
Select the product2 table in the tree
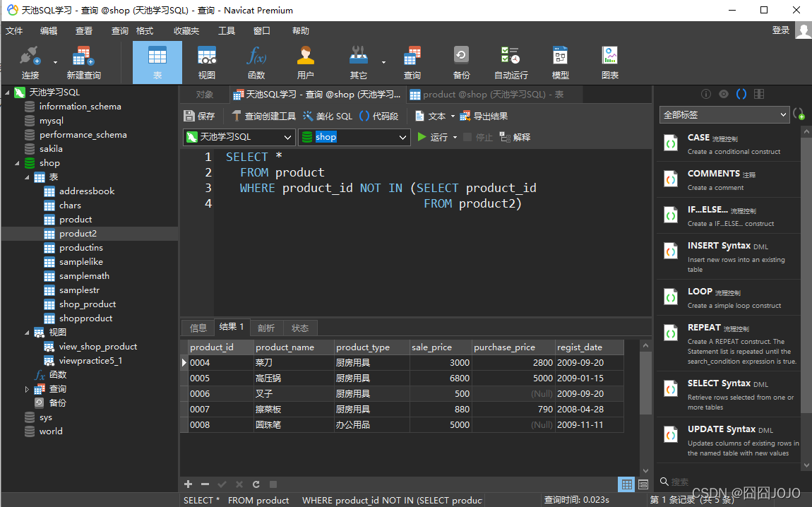pyautogui.click(x=78, y=234)
